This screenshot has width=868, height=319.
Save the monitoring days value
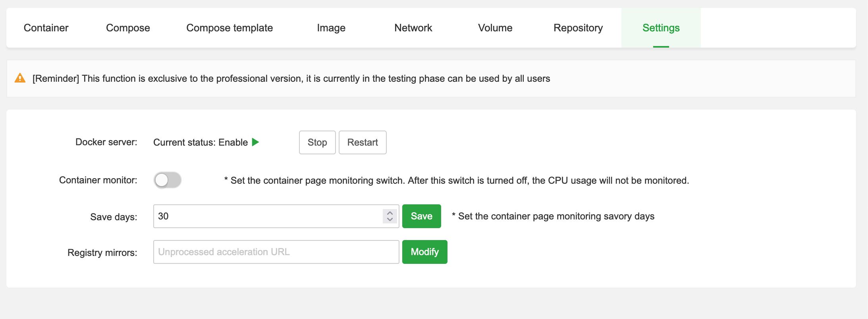click(x=421, y=216)
